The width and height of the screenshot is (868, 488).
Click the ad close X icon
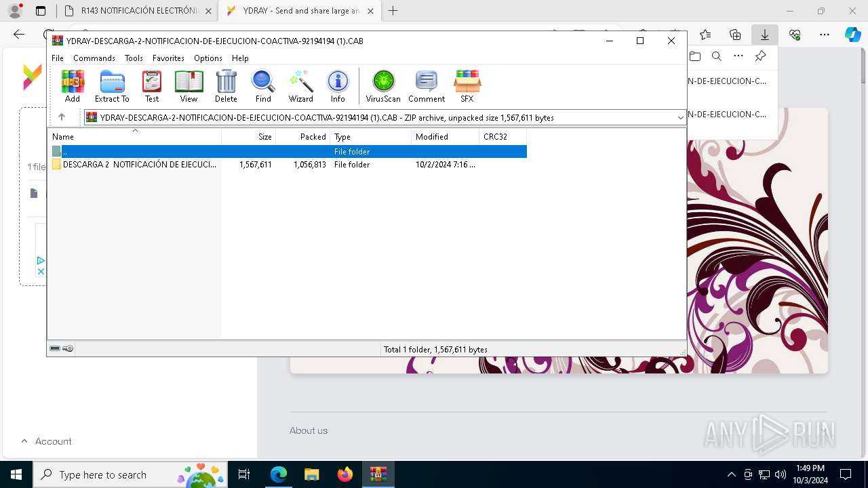(41, 271)
